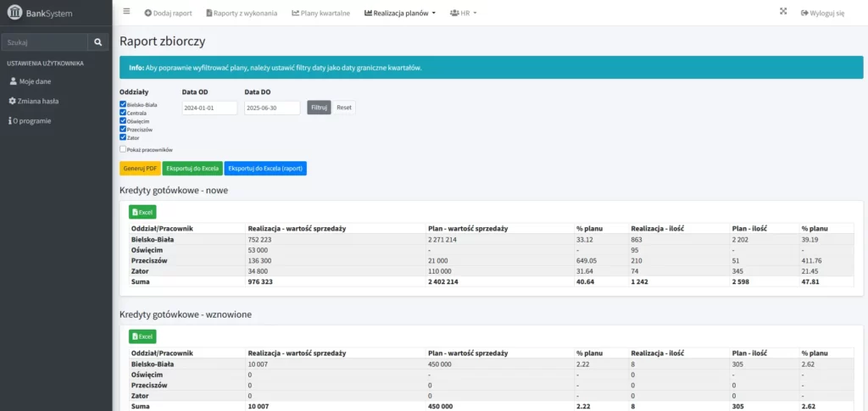The width and height of the screenshot is (868, 411).
Task: Toggle the sidebar hamburger menu icon
Action: [x=127, y=11]
